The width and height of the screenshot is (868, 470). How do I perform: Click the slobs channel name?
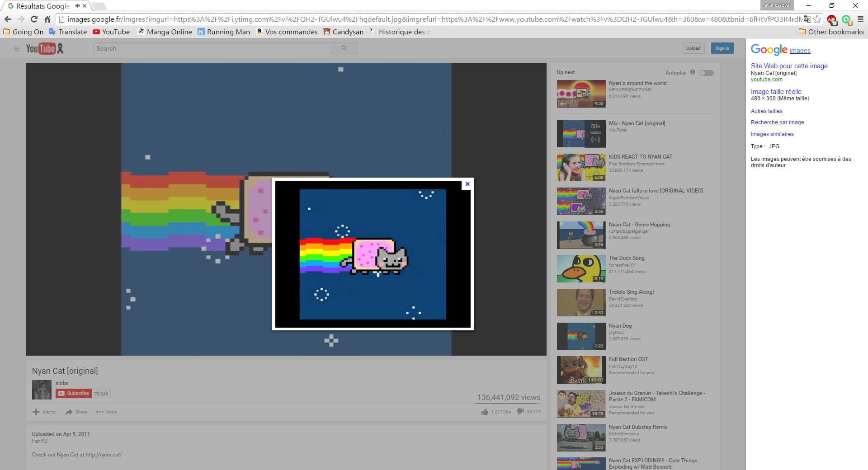coord(62,383)
